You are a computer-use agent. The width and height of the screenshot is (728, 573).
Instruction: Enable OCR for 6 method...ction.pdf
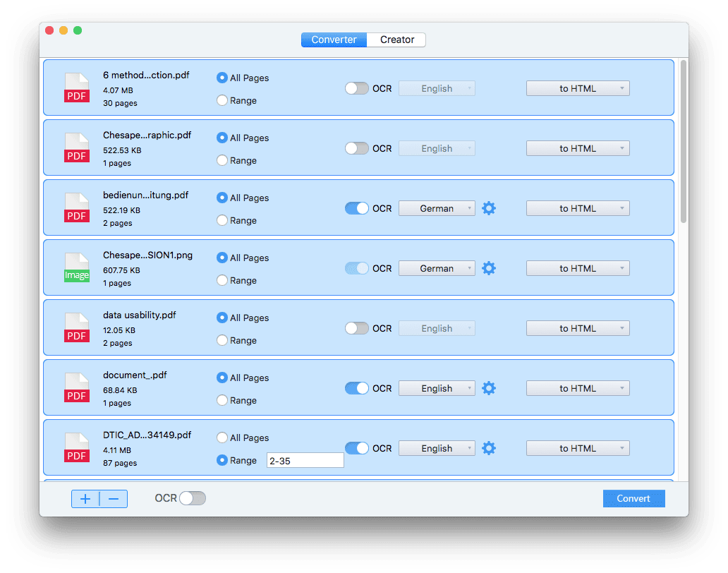(356, 88)
